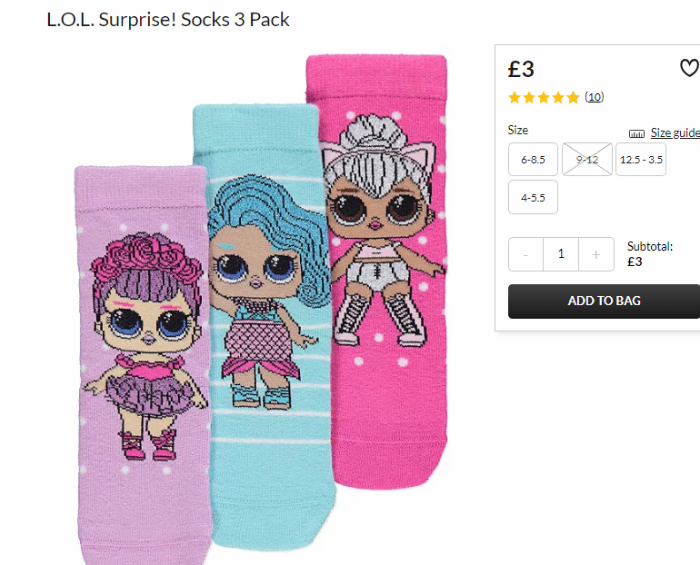
Task: Open the (10) reviews link
Action: pyautogui.click(x=595, y=97)
